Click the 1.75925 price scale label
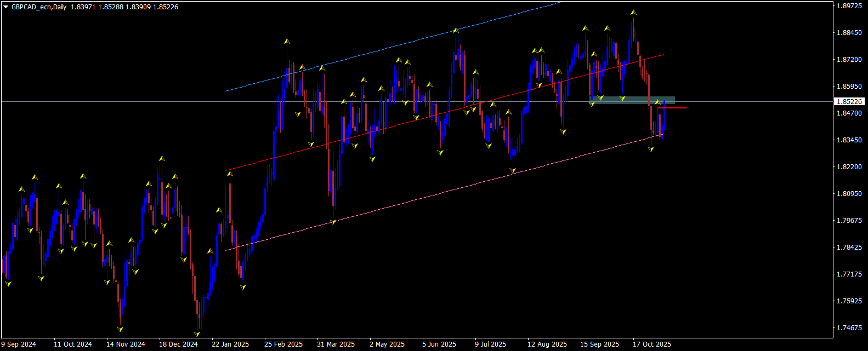The height and width of the screenshot is (351, 868). [849, 301]
